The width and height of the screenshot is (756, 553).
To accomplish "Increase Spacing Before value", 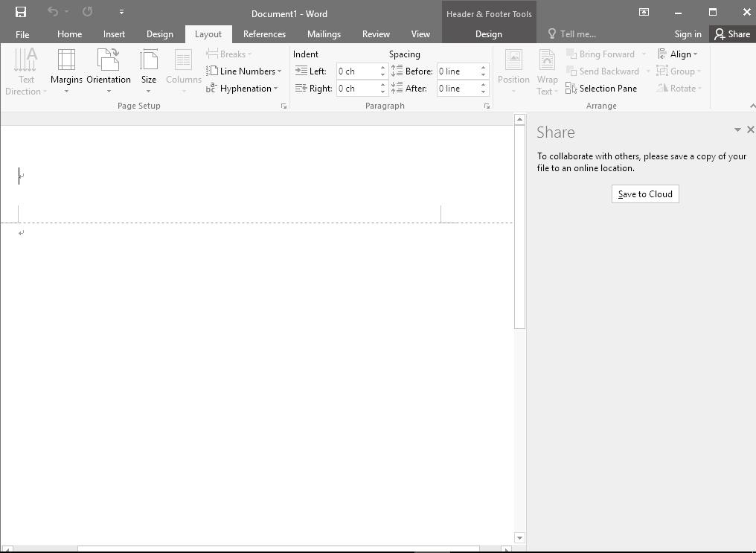I will pos(483,68).
